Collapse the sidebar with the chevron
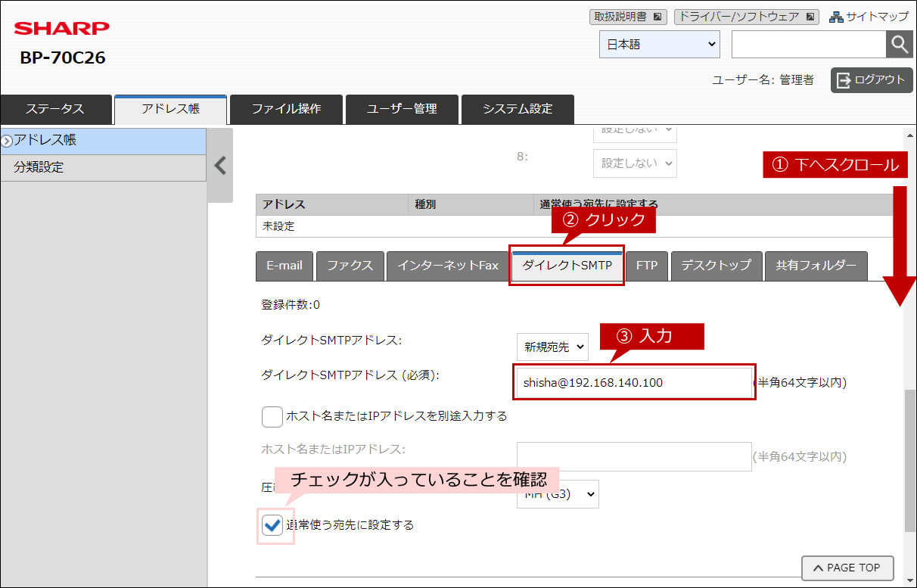Viewport: 917px width, 588px height. (x=220, y=165)
